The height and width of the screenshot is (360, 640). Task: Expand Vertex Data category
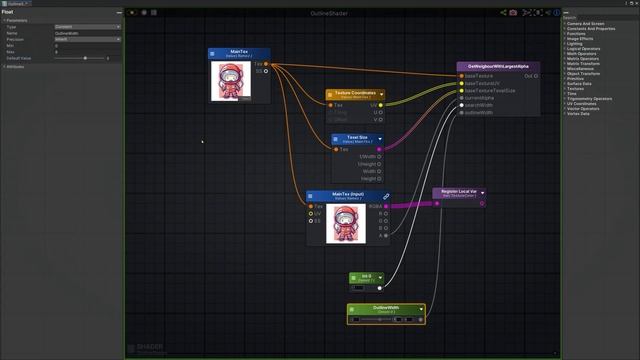578,114
